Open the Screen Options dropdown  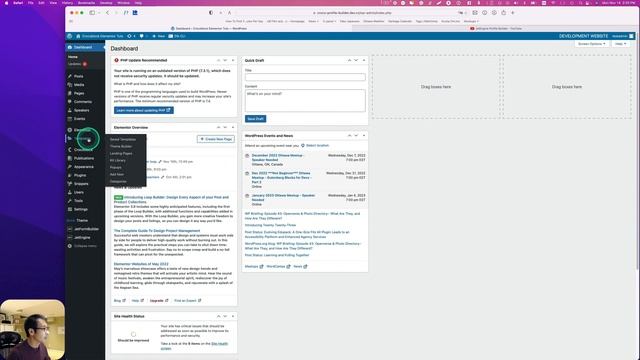(592, 44)
